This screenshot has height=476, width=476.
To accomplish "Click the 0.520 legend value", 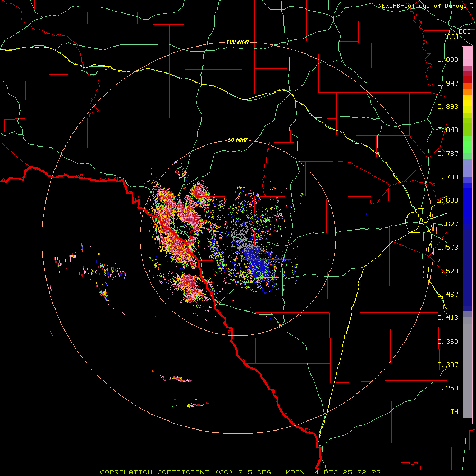I will tap(448, 271).
